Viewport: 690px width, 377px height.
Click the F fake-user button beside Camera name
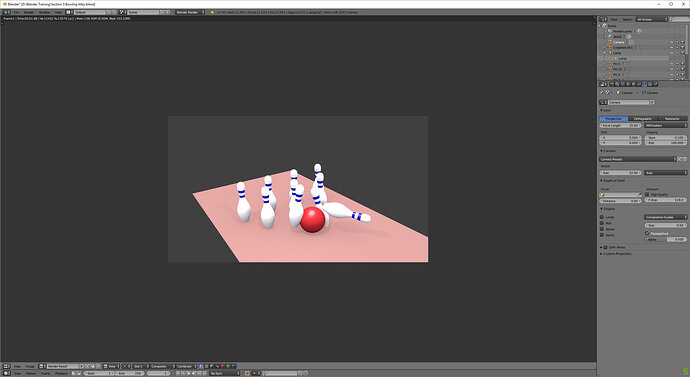(x=652, y=102)
